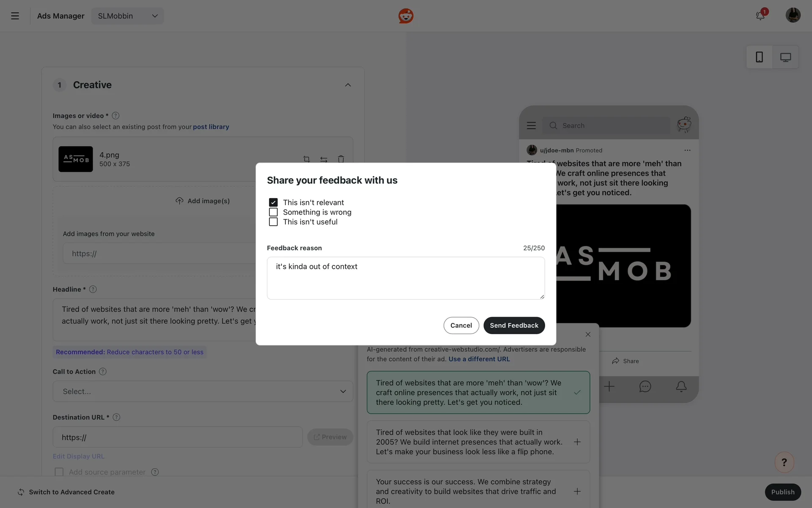Click the Send Feedback button
Viewport: 812px width, 508px height.
pyautogui.click(x=514, y=326)
